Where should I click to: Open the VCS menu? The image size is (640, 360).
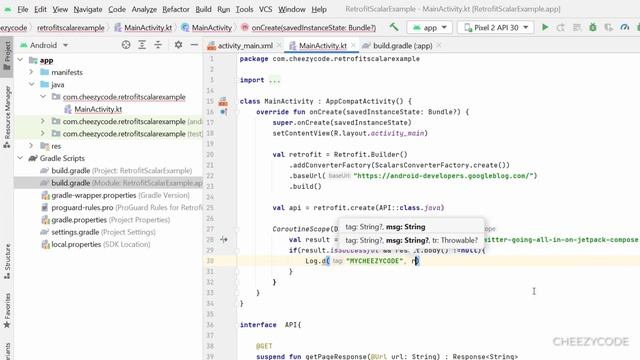tap(265, 9)
